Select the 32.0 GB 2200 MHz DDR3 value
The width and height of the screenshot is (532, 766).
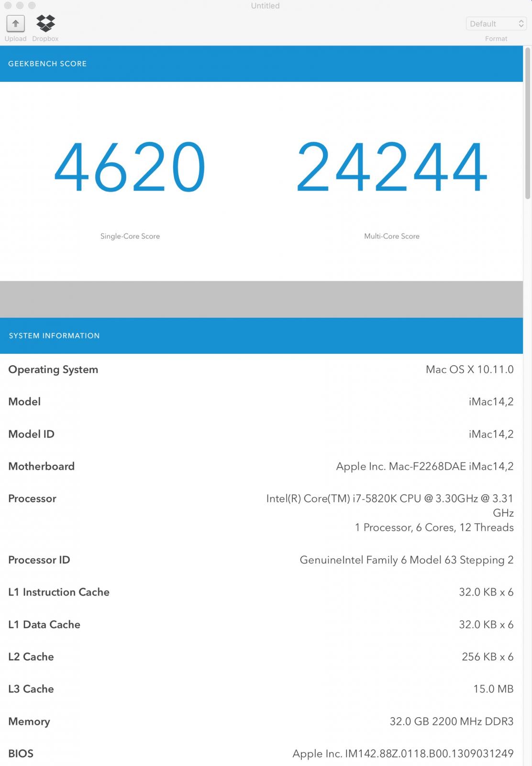pos(452,721)
